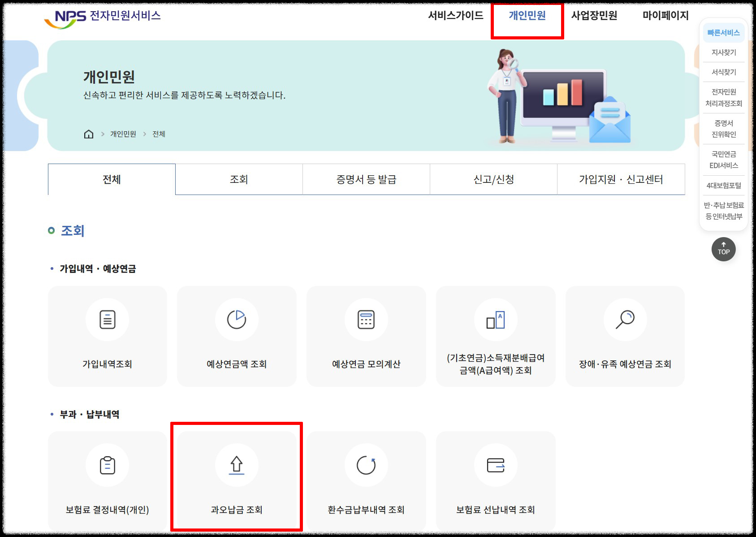Viewport: 756px width, 537px height.
Task: Open 과오납금 조회 upload arrow icon
Action: point(237,465)
